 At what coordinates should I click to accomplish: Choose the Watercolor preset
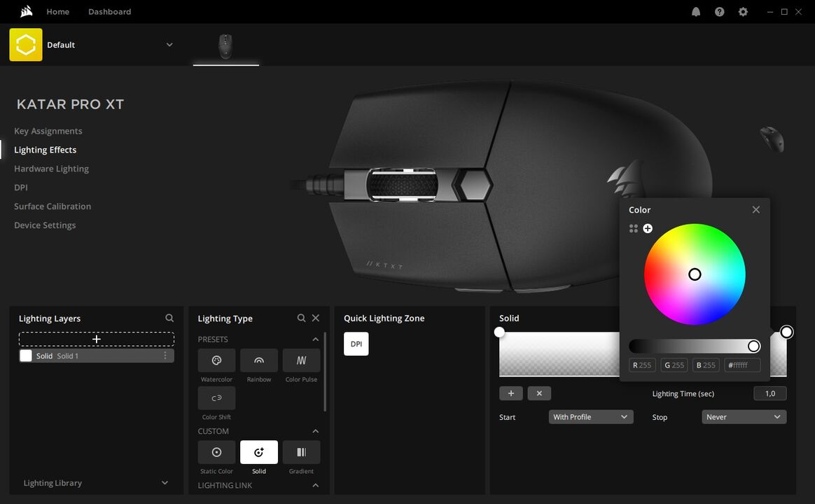tap(217, 360)
